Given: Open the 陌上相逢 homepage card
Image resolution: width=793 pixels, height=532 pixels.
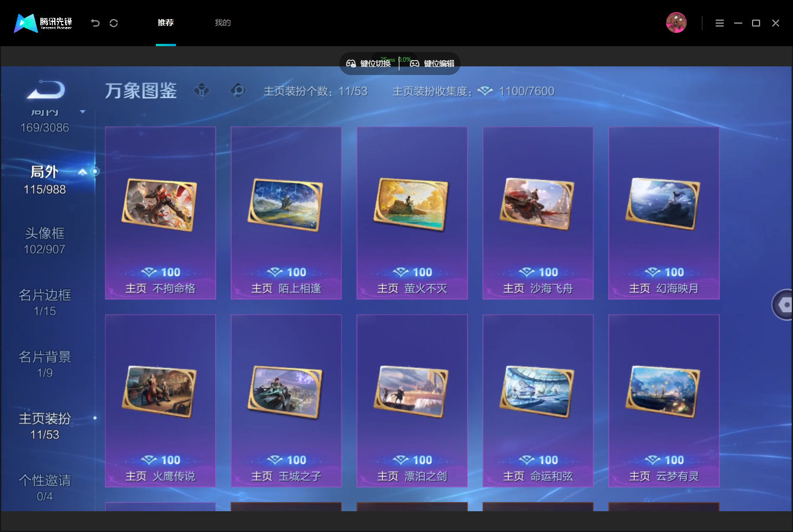Looking at the screenshot, I should 286,213.
